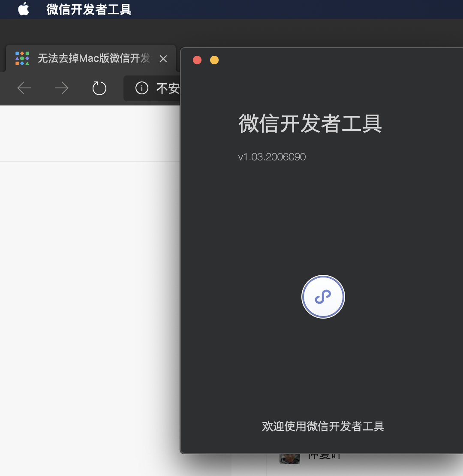Open the 微信开发者工具 menu bar item
This screenshot has width=463, height=476.
[x=89, y=9]
